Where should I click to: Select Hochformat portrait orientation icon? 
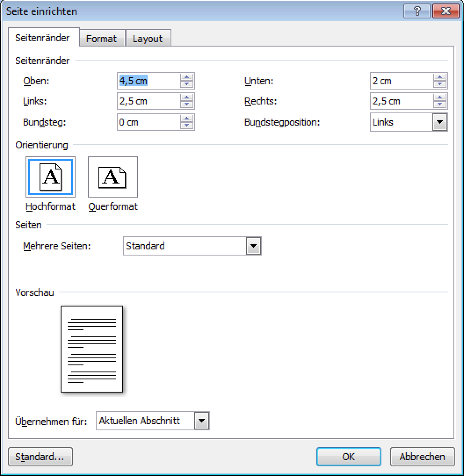point(51,177)
